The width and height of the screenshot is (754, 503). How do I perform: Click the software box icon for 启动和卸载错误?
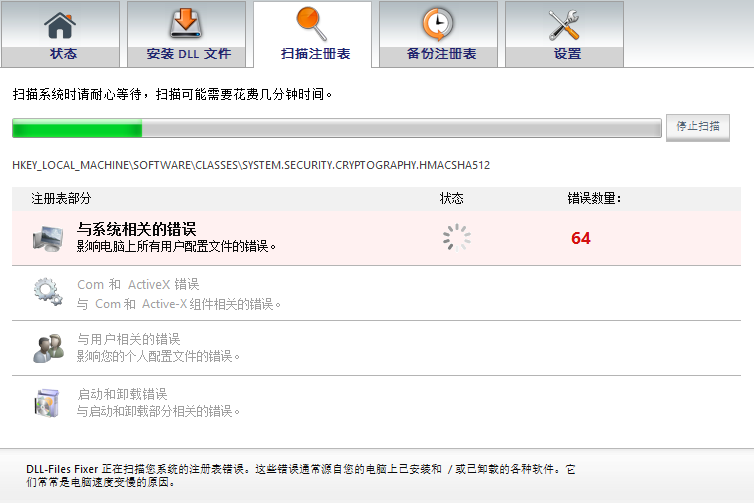tap(47, 403)
